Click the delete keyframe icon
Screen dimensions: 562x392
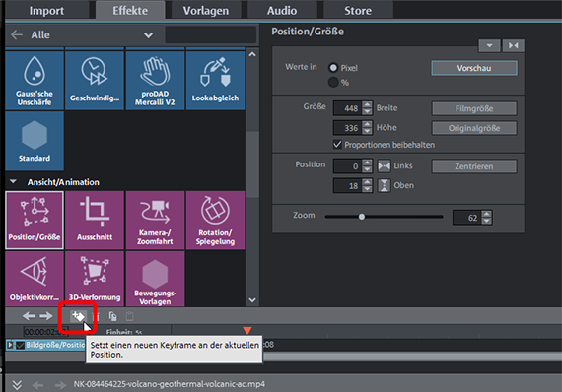(x=96, y=316)
